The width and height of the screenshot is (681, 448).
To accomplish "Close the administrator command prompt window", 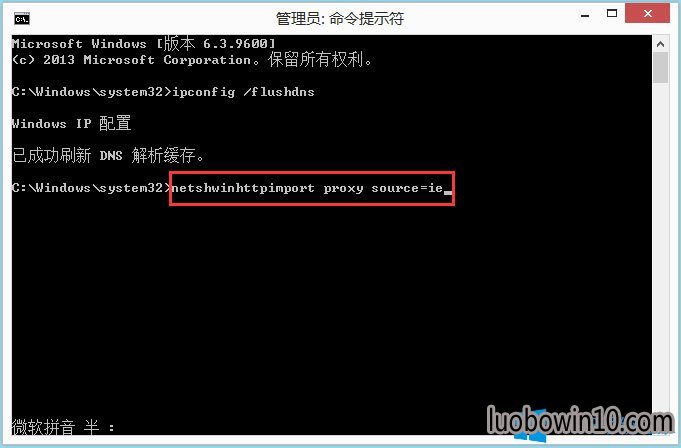I will pos(647,13).
